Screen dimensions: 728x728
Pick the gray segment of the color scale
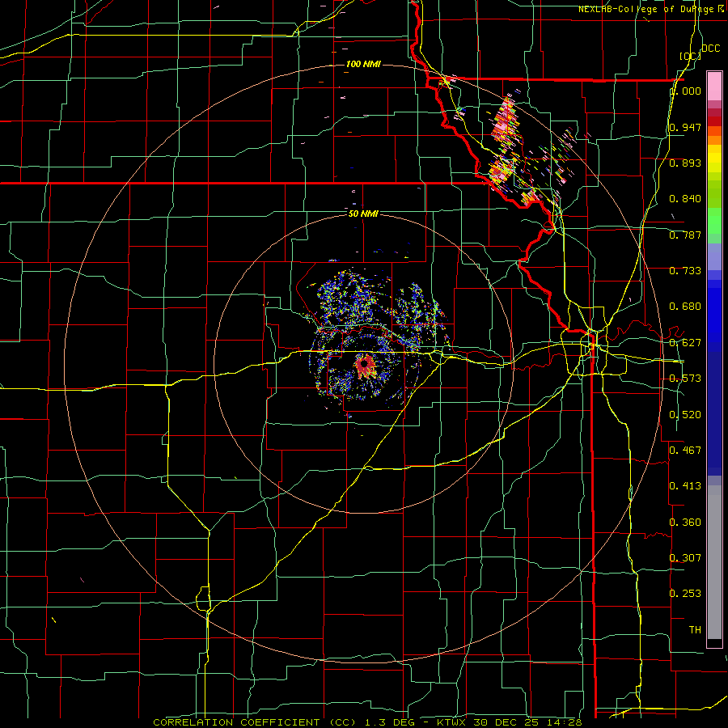[714, 562]
